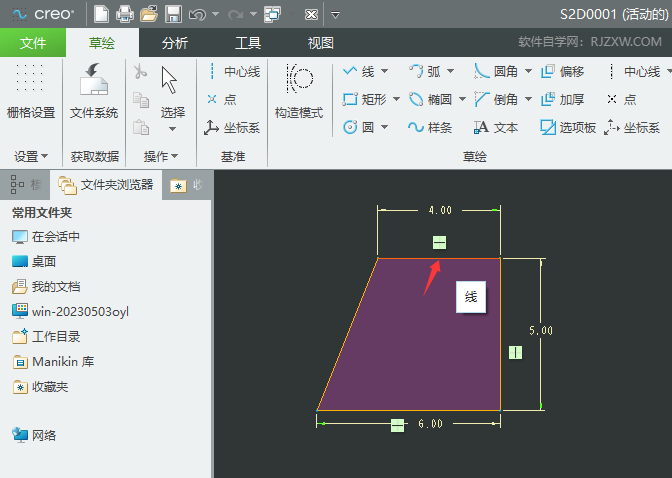This screenshot has width=672, height=478.
Task: Switch to the Analysis (分析) ribbon tab
Action: 175,42
